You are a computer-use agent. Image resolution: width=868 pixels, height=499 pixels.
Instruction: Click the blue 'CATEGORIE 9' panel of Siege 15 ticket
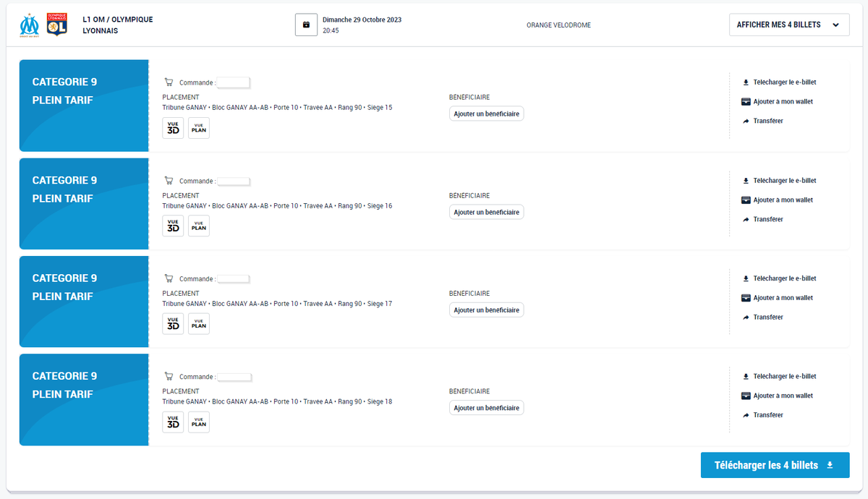tap(84, 106)
